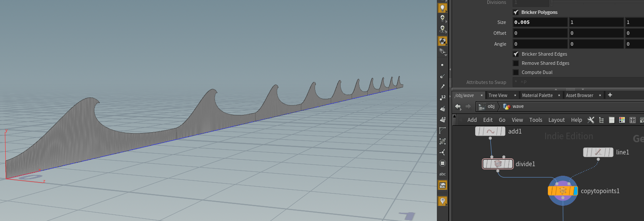Toggle the node grid layout icon
Viewport: 644px width, 221px height.
pyautogui.click(x=633, y=120)
